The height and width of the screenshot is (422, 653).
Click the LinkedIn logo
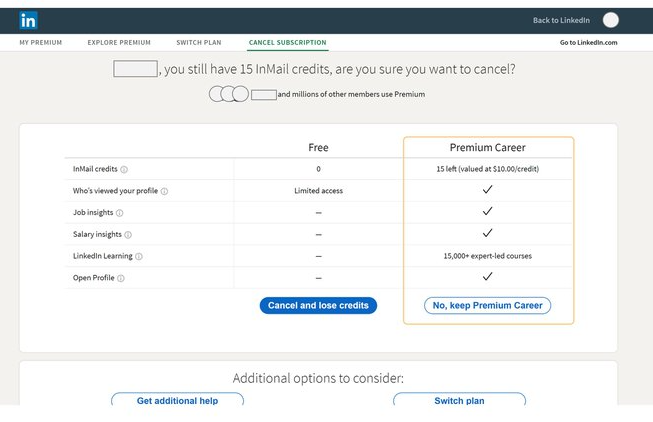(x=28, y=20)
